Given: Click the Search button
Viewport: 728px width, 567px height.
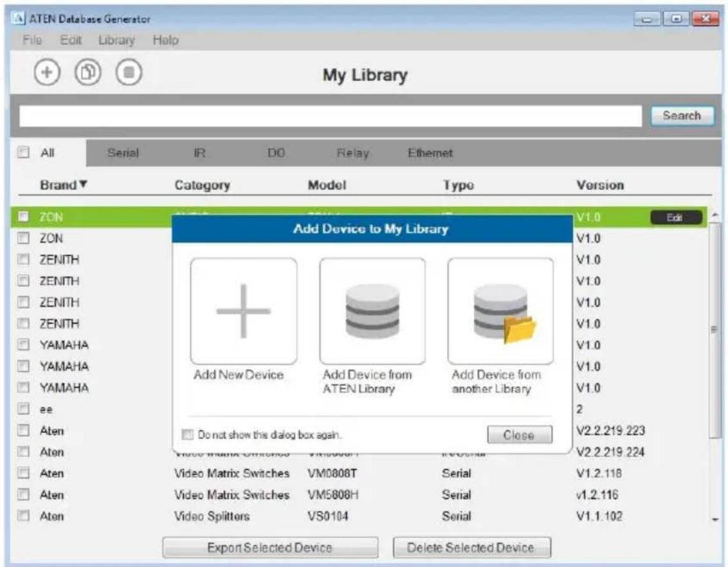Looking at the screenshot, I should tap(682, 116).
